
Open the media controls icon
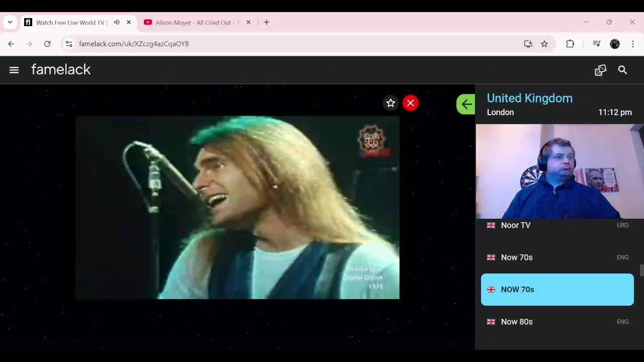597,44
